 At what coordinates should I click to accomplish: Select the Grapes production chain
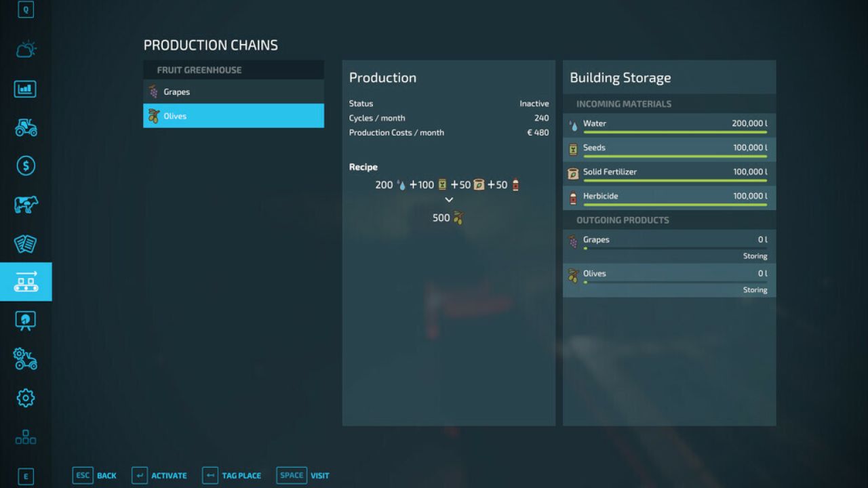[x=233, y=91]
